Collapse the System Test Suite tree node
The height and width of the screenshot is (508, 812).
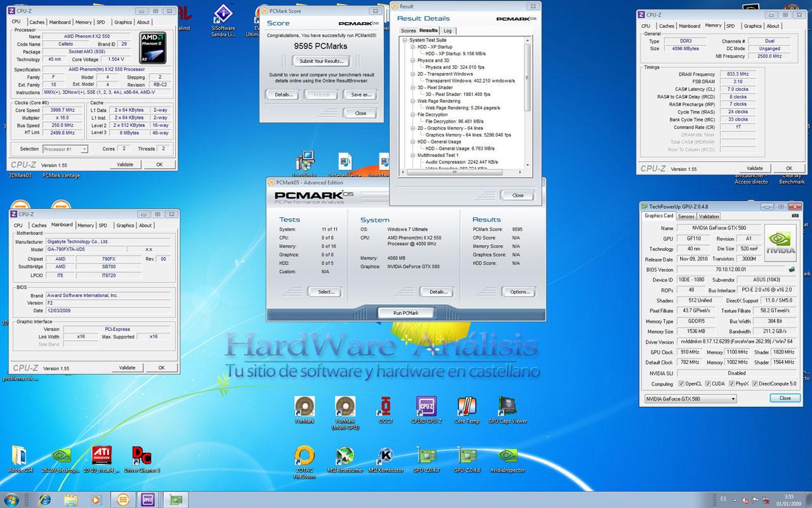[x=405, y=40]
